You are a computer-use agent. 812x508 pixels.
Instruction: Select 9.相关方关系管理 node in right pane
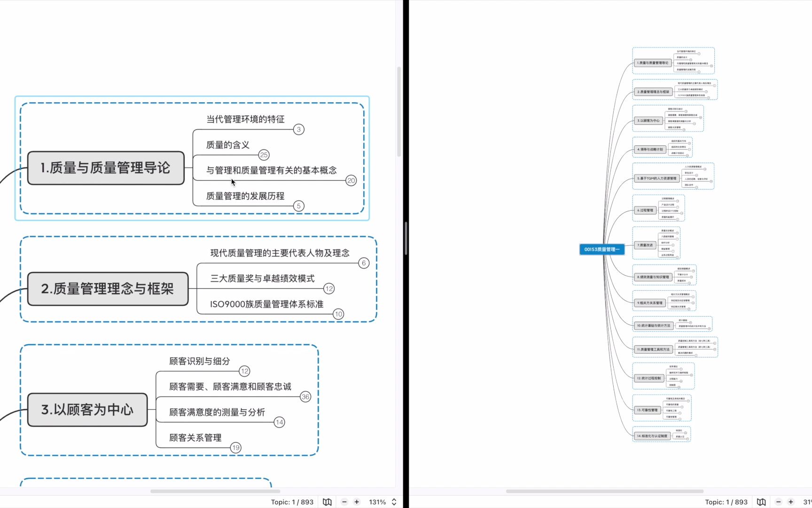click(650, 303)
